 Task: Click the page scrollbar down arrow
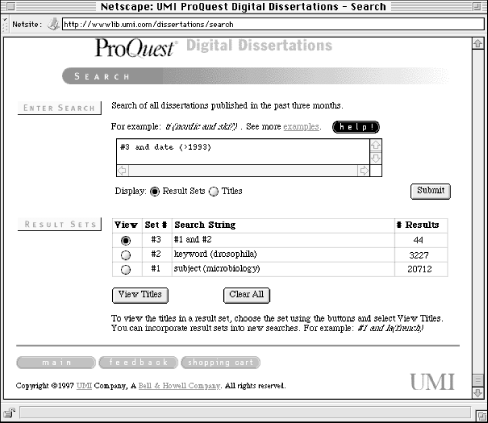click(x=478, y=392)
